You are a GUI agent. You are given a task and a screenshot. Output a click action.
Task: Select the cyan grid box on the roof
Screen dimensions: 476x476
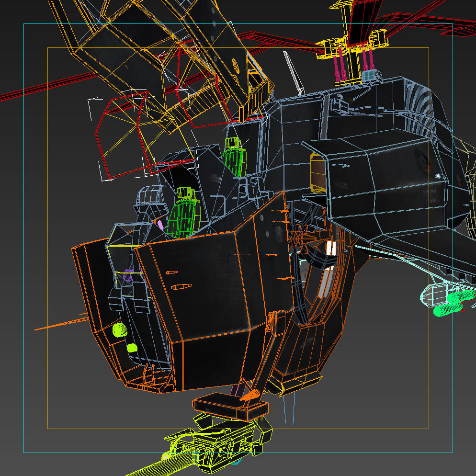[371, 75]
